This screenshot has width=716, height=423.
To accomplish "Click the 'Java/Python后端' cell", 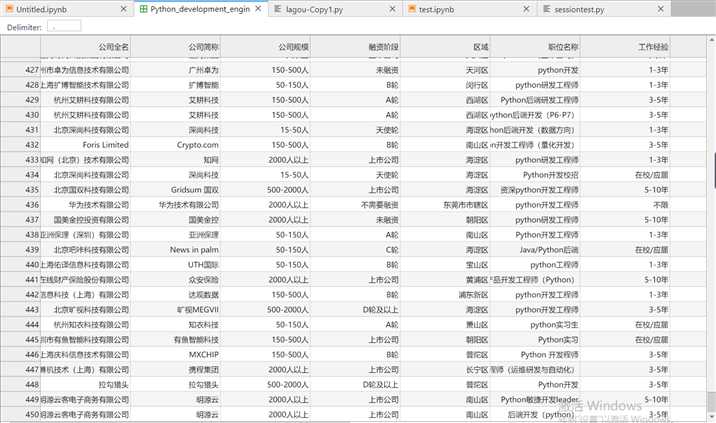I will pos(535,250).
